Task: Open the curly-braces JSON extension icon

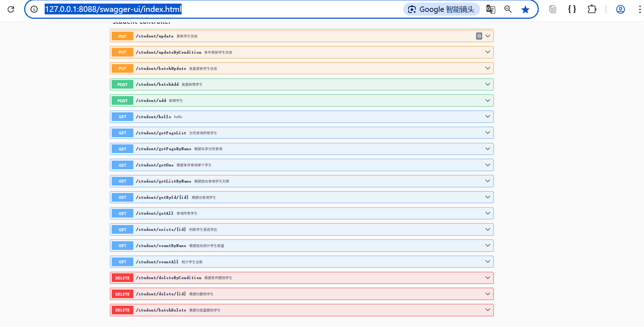Action: click(x=572, y=9)
